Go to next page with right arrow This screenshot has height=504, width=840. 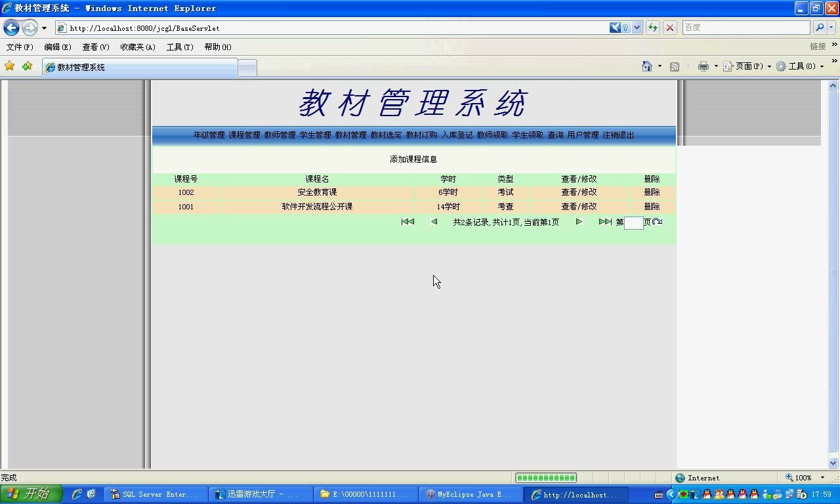pos(579,222)
